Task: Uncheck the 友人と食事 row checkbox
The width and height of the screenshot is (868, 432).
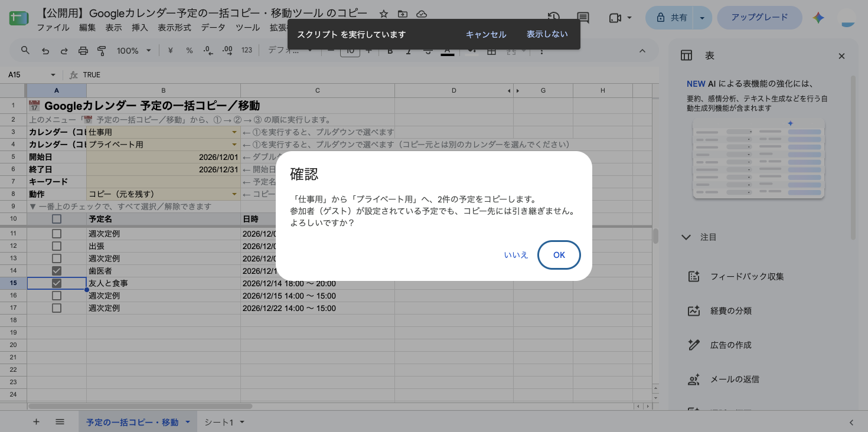Action: (x=57, y=283)
